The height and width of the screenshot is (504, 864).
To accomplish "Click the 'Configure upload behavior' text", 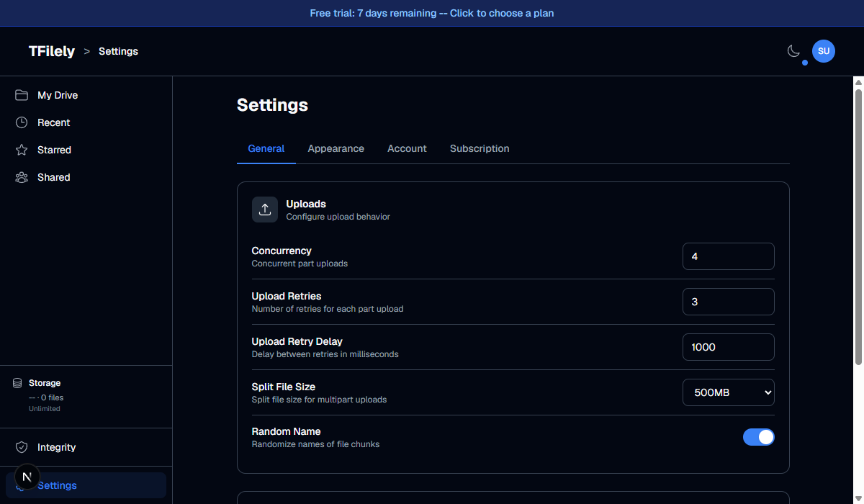I will coord(338,217).
